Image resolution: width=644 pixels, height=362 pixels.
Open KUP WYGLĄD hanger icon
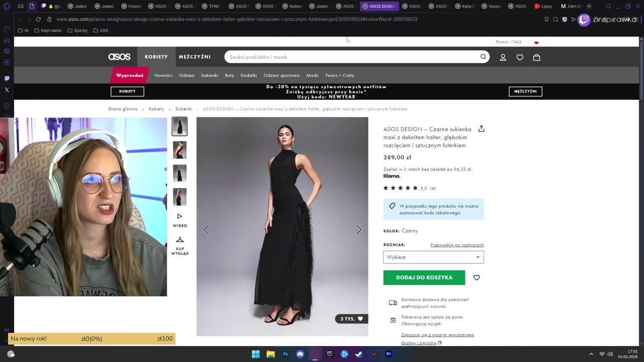coord(180,245)
